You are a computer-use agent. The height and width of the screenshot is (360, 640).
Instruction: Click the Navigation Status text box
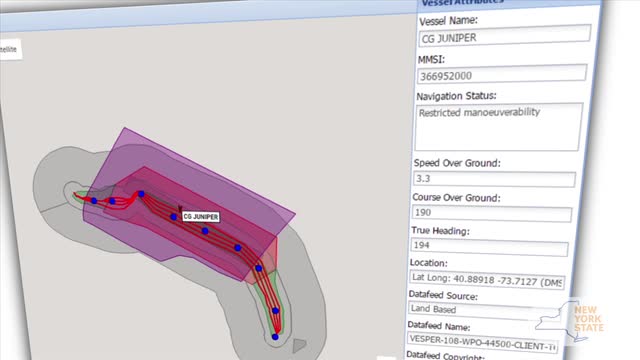pos(499,127)
